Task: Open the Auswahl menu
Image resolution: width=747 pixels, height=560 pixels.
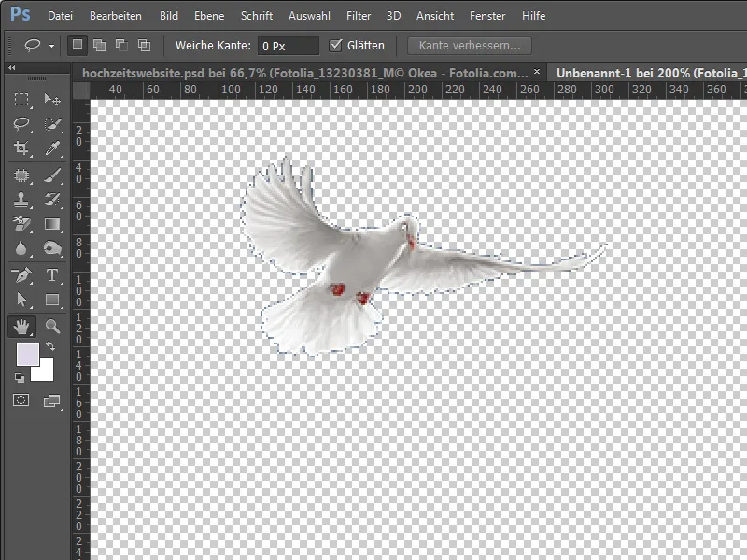Action: pyautogui.click(x=309, y=16)
